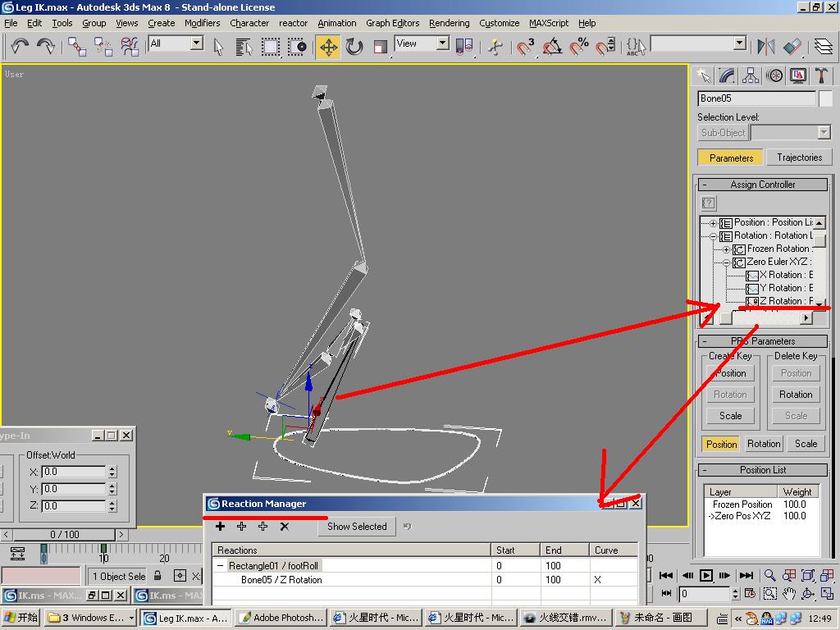Select the Rotation PRS controller button
The height and width of the screenshot is (630, 840).
click(x=764, y=444)
